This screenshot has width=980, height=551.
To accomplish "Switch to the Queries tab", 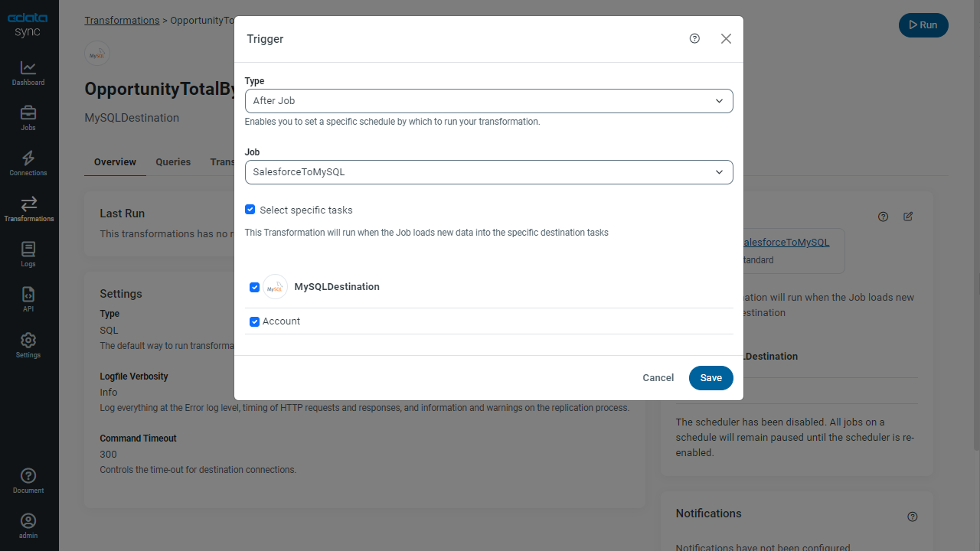I will [173, 162].
